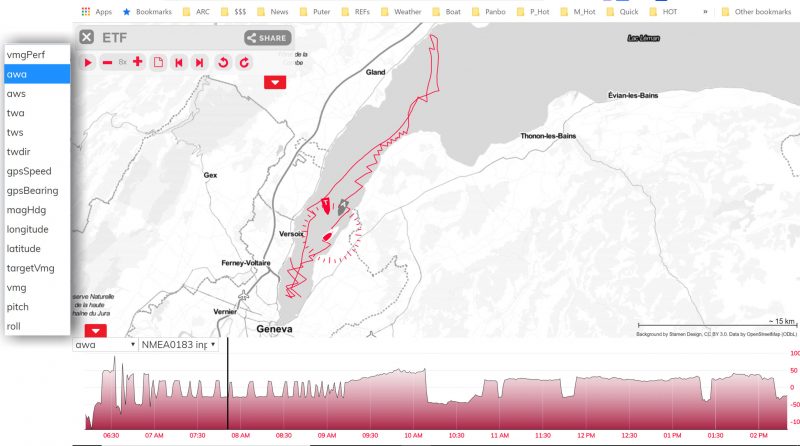Click the red ellipse position marker on the lake
The height and width of the screenshot is (446, 800).
[x=328, y=237]
